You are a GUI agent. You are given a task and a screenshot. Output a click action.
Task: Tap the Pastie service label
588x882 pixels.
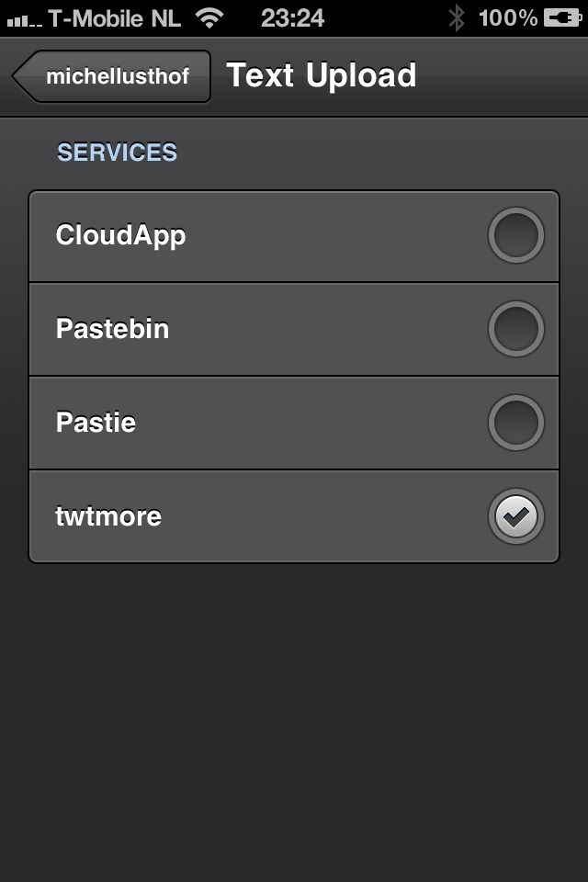[x=96, y=423]
